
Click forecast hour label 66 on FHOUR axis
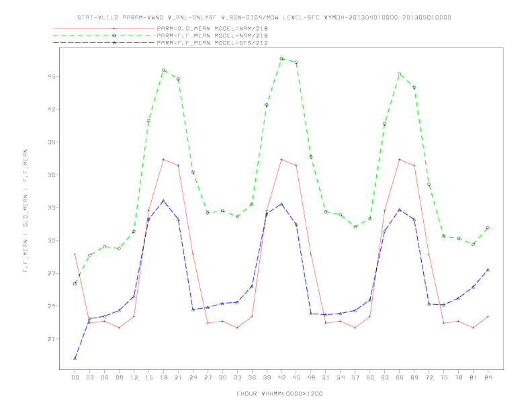400,377
